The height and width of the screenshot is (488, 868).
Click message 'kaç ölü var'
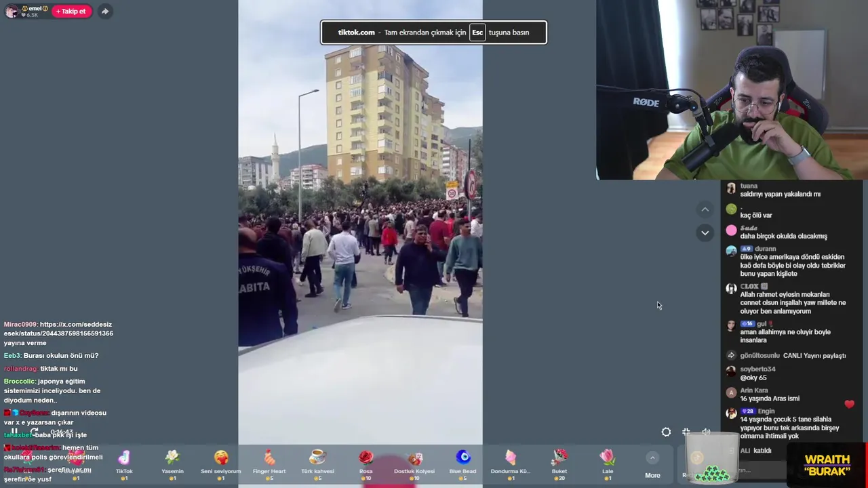756,216
